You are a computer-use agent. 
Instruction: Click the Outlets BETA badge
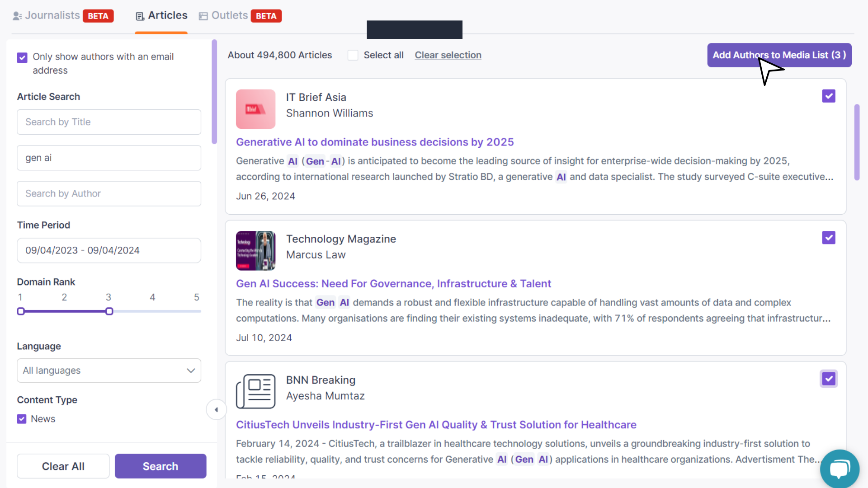click(x=266, y=16)
